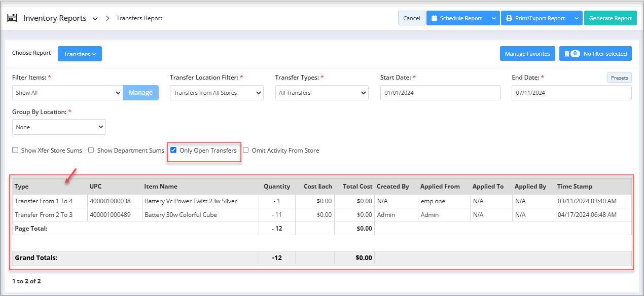Enable Show Department Sums checkbox
This screenshot has height=296, width=644.
(91, 151)
